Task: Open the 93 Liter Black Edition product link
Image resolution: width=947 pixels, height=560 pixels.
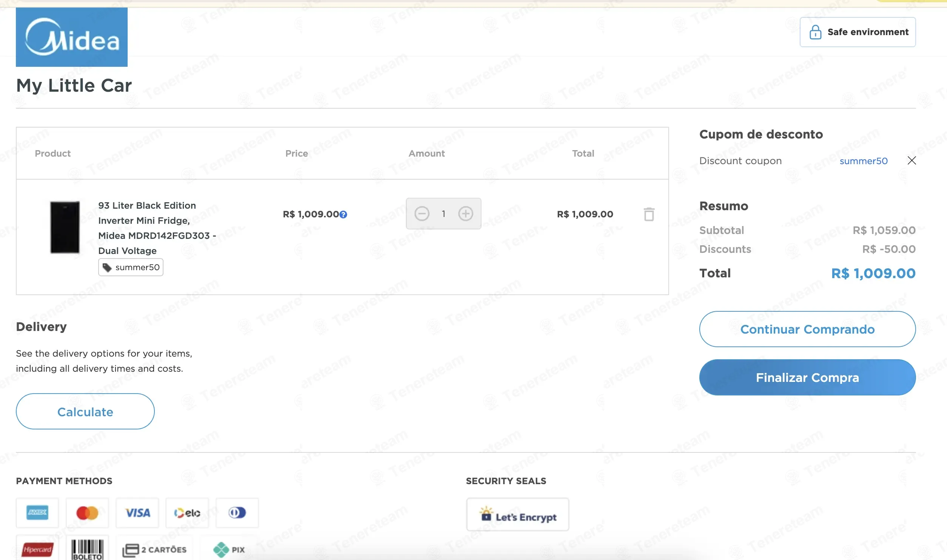Action: [157, 228]
